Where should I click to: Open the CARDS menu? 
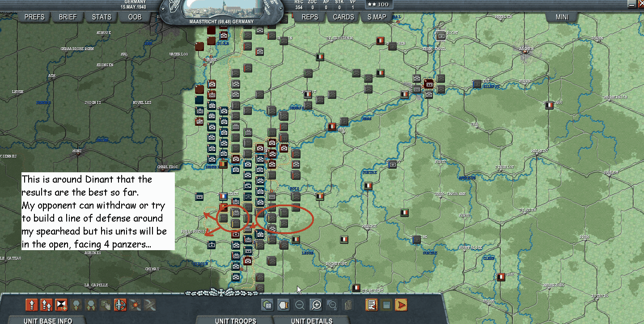343,17
